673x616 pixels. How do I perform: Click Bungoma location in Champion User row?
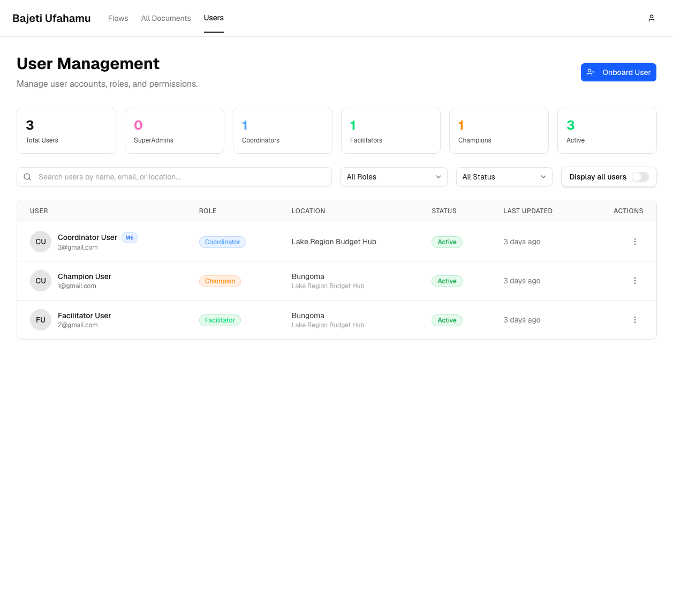click(x=308, y=276)
